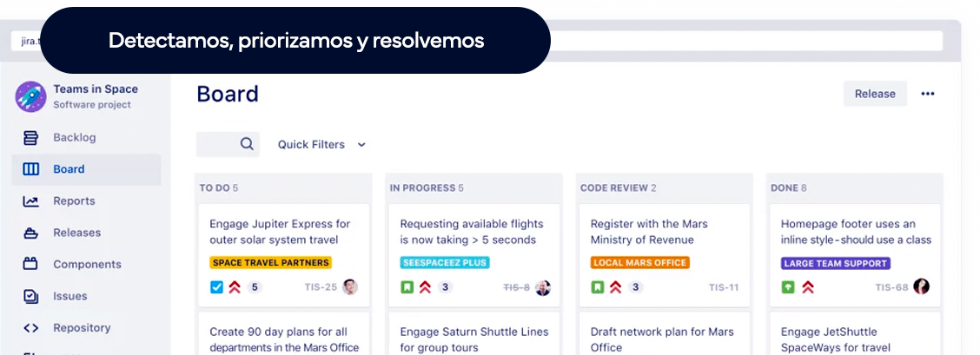Click the priority arrows on TIS-11 card
The width and height of the screenshot is (980, 355).
coord(616,287)
